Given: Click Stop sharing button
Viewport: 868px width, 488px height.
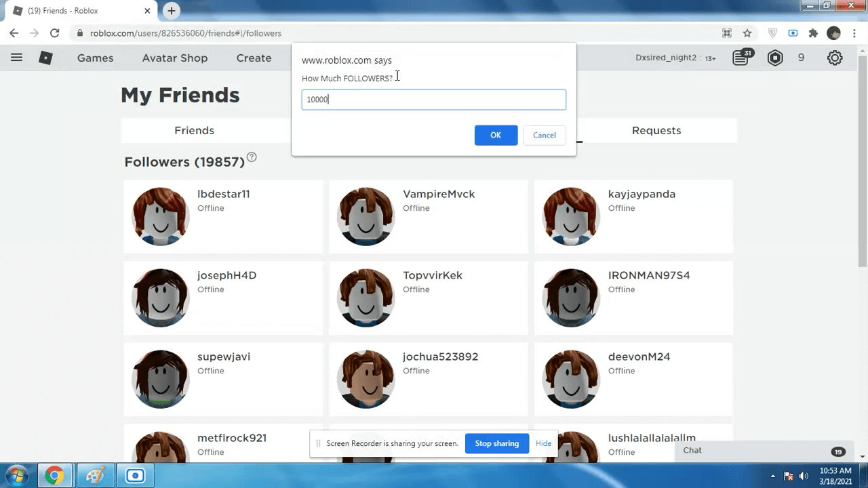Looking at the screenshot, I should pos(496,443).
